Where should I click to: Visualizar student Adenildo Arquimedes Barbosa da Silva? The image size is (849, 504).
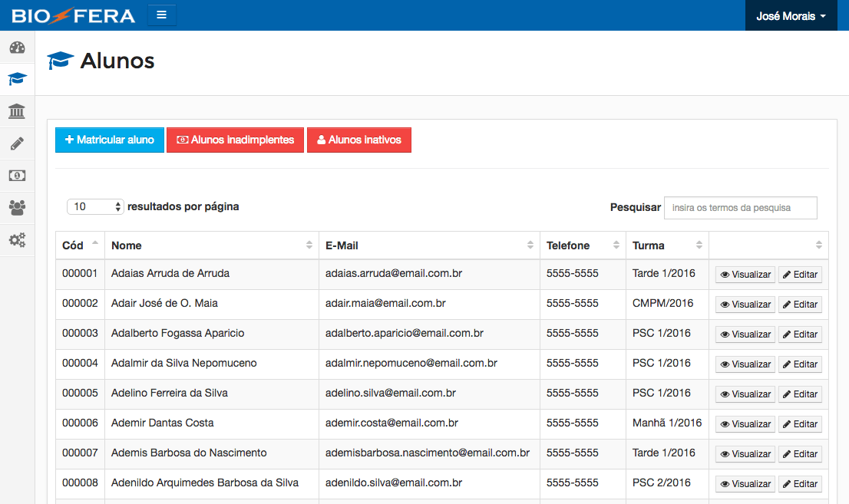tap(745, 484)
